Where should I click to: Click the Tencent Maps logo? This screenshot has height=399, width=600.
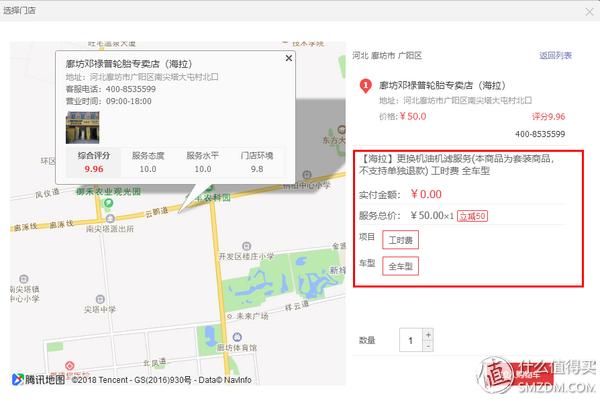38,379
